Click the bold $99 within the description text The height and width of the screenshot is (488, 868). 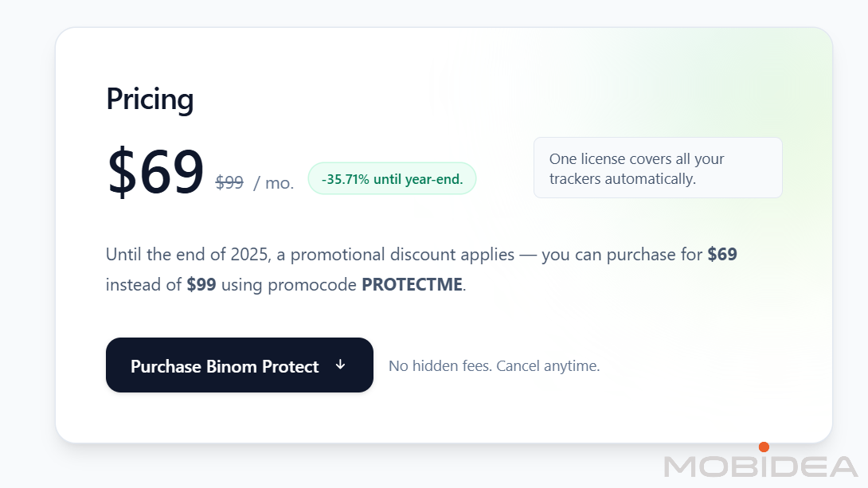(x=203, y=284)
